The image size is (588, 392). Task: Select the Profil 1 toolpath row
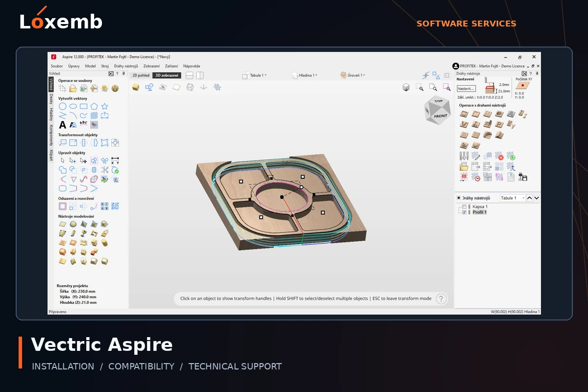(479, 212)
